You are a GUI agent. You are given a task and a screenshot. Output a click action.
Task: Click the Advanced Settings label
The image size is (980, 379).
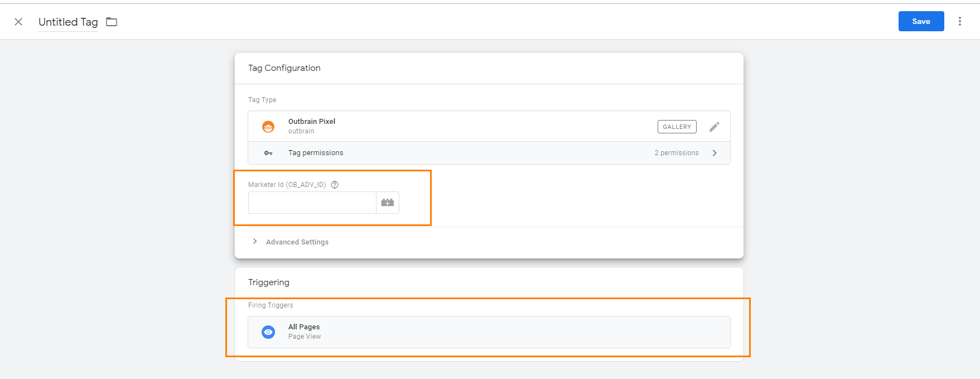click(297, 242)
